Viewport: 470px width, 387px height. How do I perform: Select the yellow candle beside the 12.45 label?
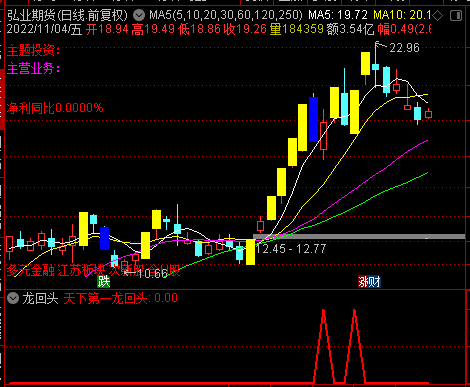click(x=250, y=252)
